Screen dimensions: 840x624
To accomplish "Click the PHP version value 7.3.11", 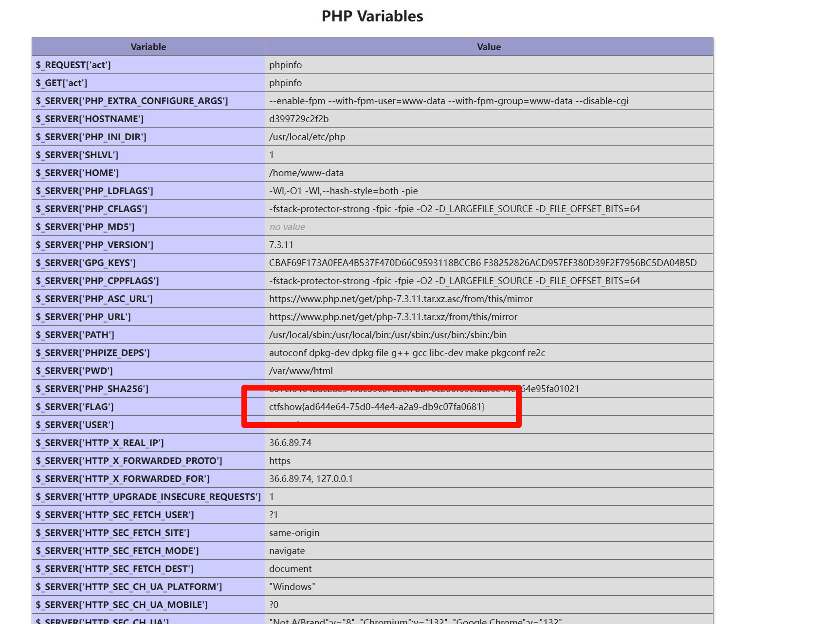I will pyautogui.click(x=281, y=245).
